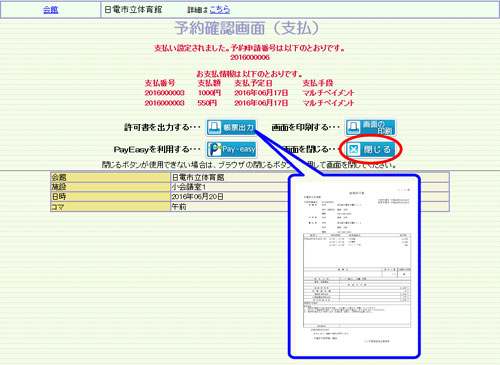The width and height of the screenshot is (500, 365).
Task: Click the 画面の印刷 print screen button
Action: point(370,127)
